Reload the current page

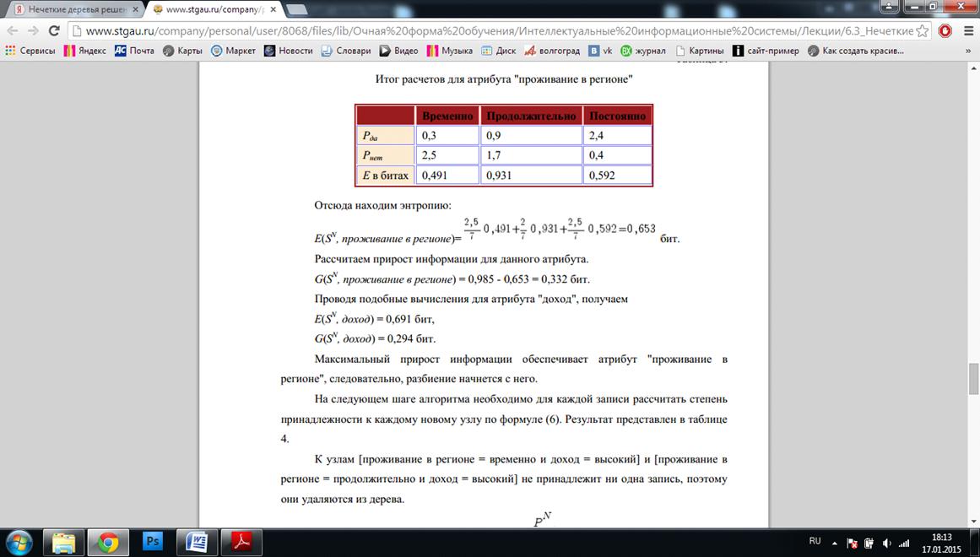[54, 30]
